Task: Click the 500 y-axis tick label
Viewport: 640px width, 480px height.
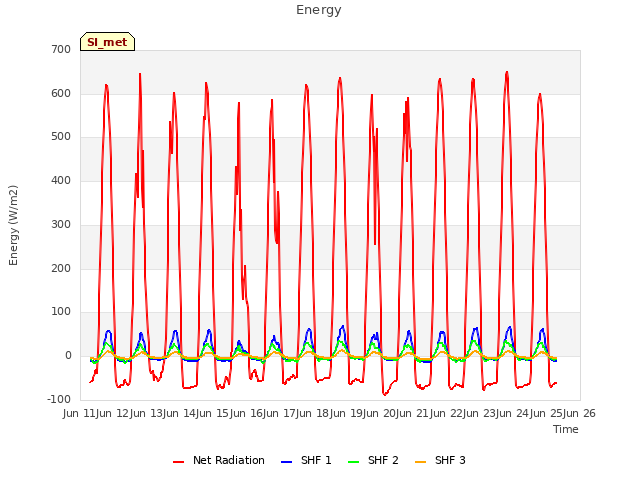Action: click(x=61, y=137)
